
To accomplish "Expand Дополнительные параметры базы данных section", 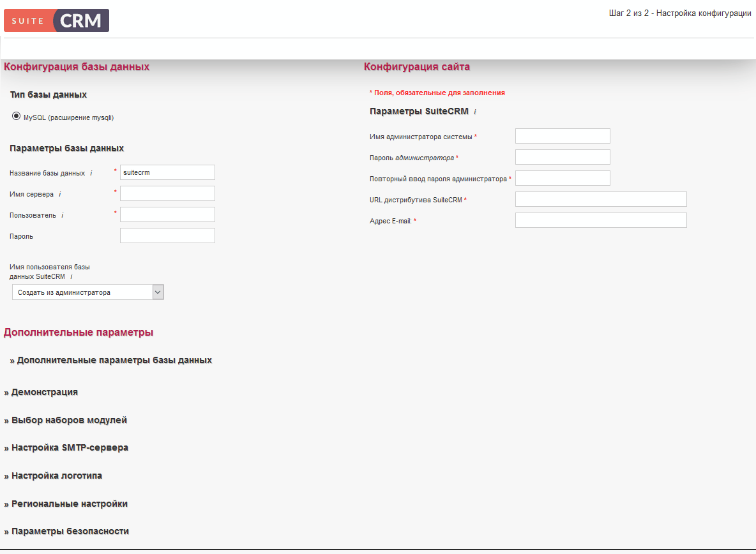I will (x=110, y=360).
